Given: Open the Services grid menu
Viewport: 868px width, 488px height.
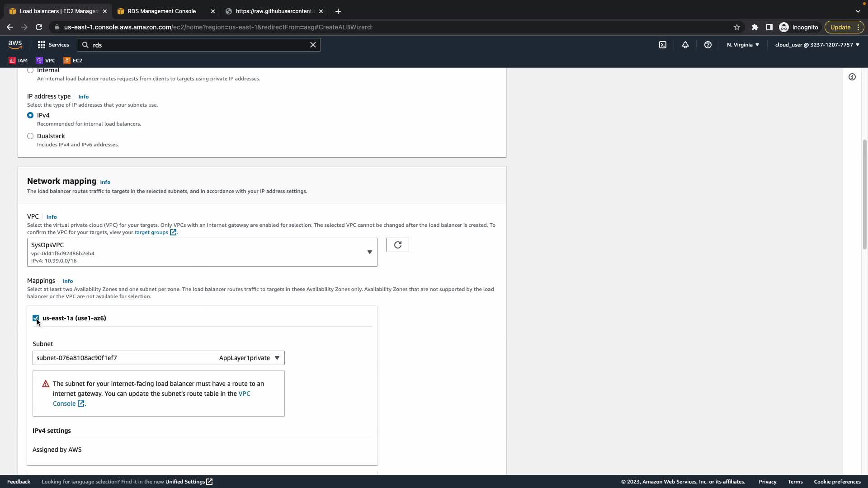Looking at the screenshot, I should click(x=53, y=45).
